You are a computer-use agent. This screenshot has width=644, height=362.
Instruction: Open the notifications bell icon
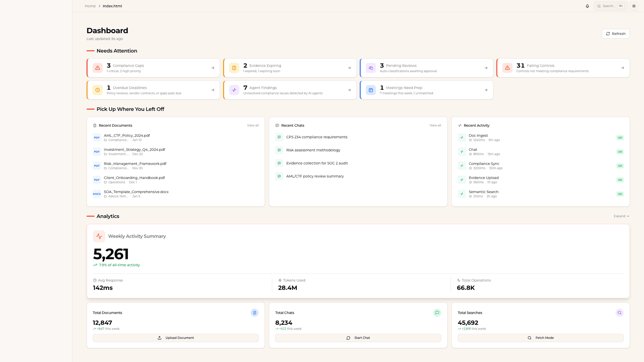(x=587, y=6)
